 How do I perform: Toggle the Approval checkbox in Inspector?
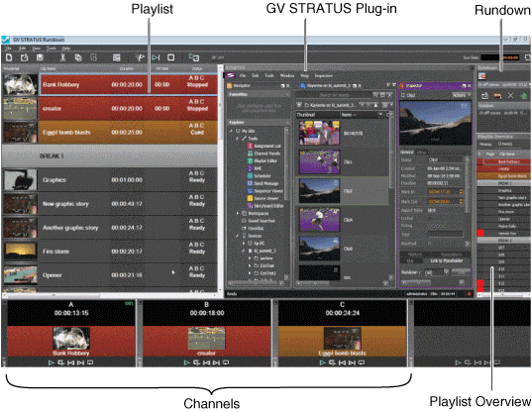(430, 243)
